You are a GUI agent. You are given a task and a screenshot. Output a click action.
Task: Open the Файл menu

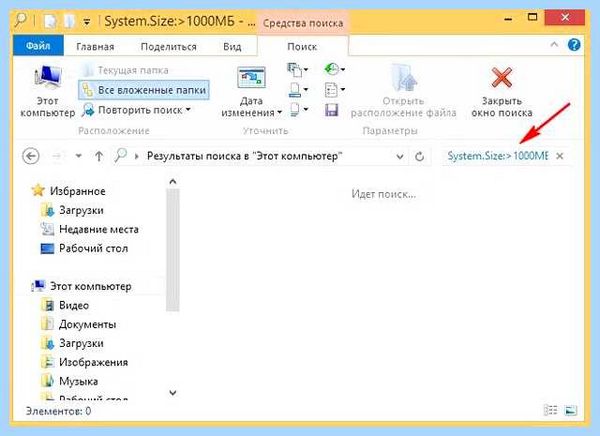pyautogui.click(x=38, y=46)
